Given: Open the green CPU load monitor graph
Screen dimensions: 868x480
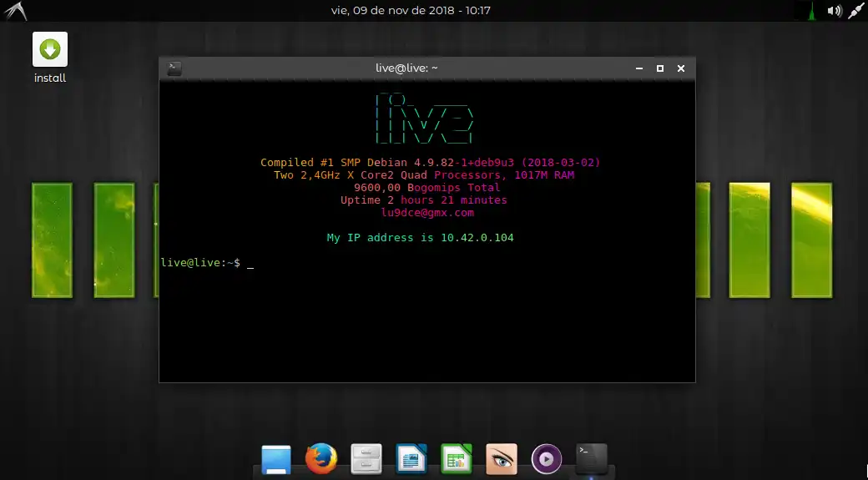Looking at the screenshot, I should (x=811, y=11).
